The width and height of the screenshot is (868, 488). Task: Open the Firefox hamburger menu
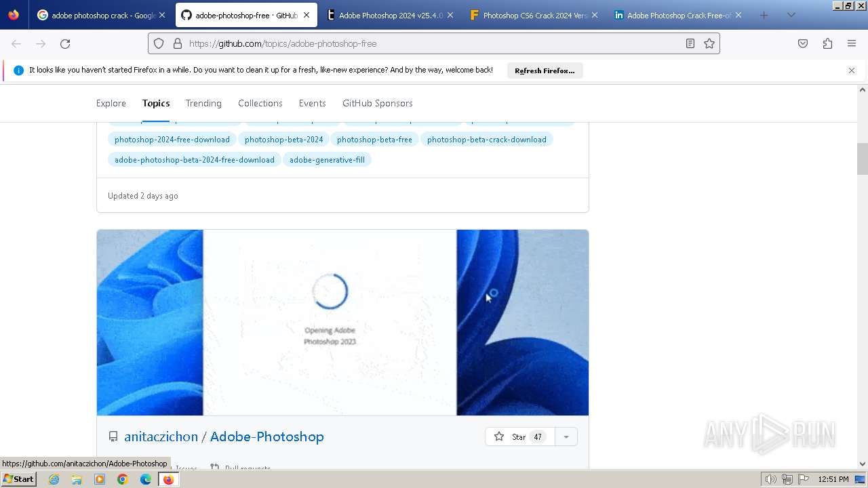[852, 43]
